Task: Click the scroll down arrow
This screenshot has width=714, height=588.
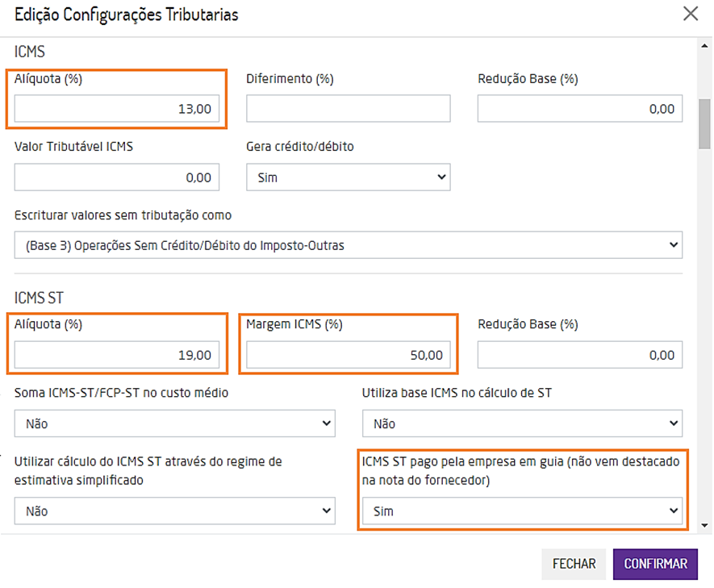Action: [704, 524]
